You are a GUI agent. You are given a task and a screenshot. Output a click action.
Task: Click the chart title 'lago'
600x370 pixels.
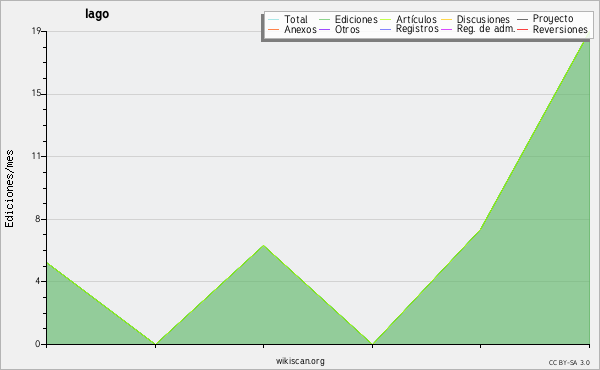(x=97, y=14)
